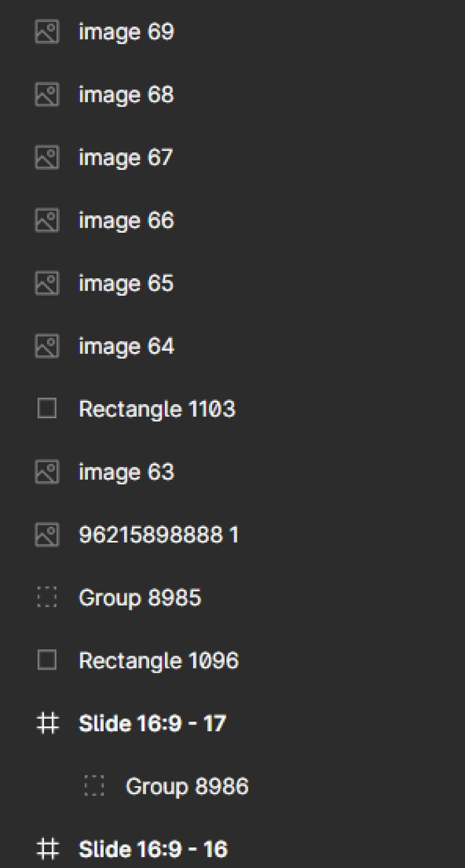The image size is (465, 868).
Task: Click the image icon beside image 69
Action: click(47, 32)
